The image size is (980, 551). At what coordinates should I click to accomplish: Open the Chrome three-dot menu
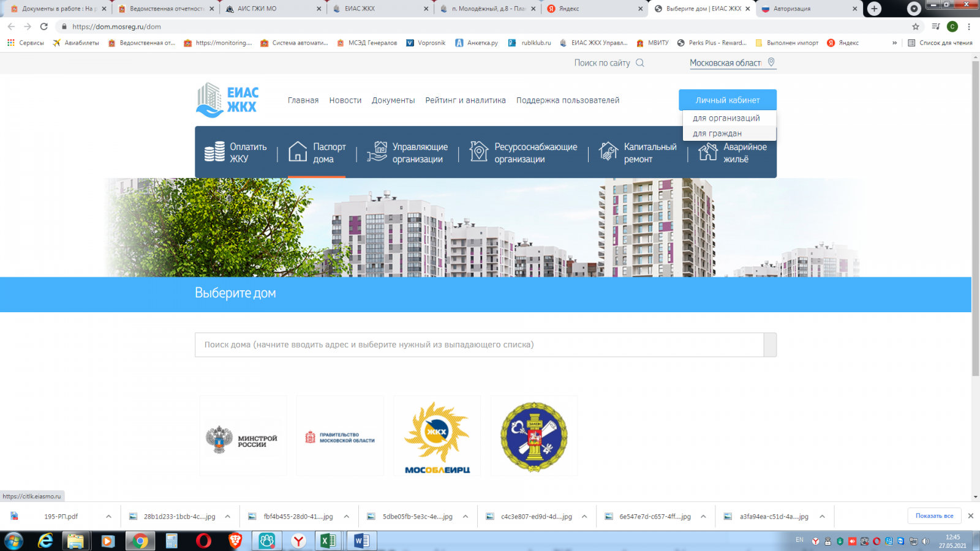point(969,26)
